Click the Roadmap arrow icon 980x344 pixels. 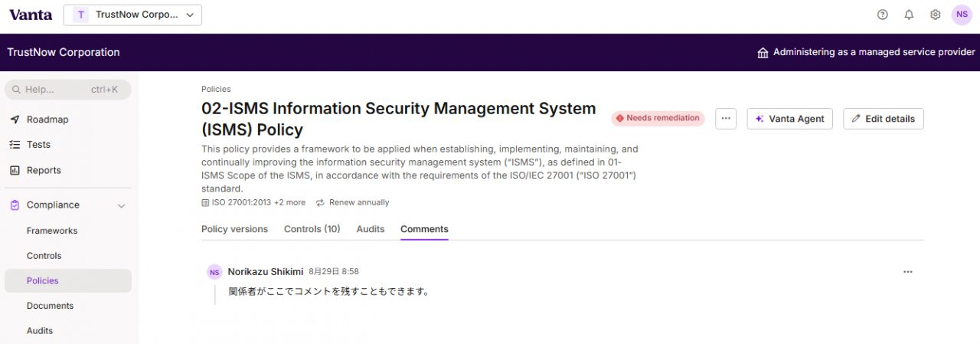coord(15,120)
